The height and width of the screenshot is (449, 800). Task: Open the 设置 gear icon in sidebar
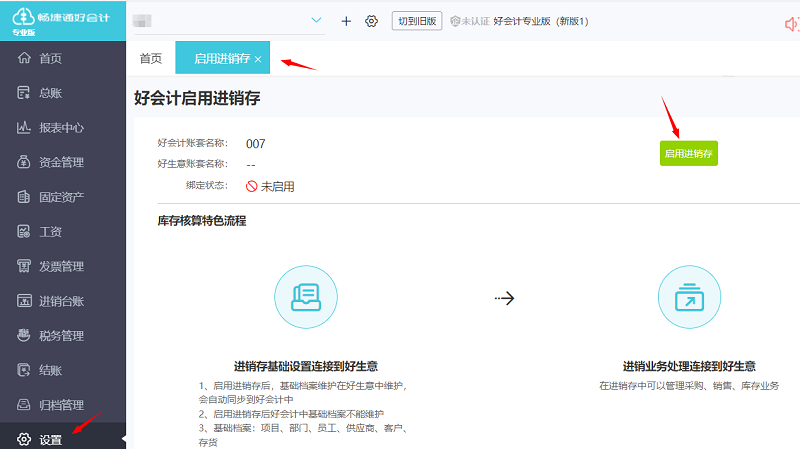click(x=24, y=439)
